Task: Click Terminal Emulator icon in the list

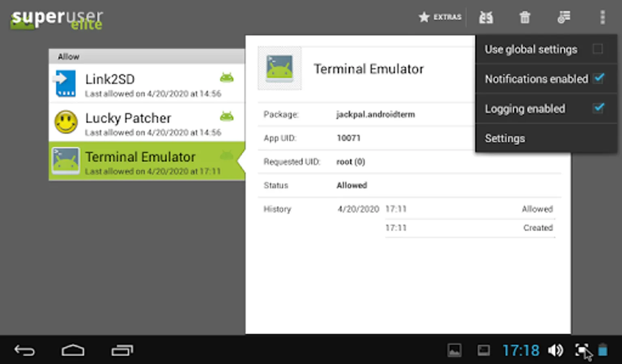Action: [x=66, y=161]
